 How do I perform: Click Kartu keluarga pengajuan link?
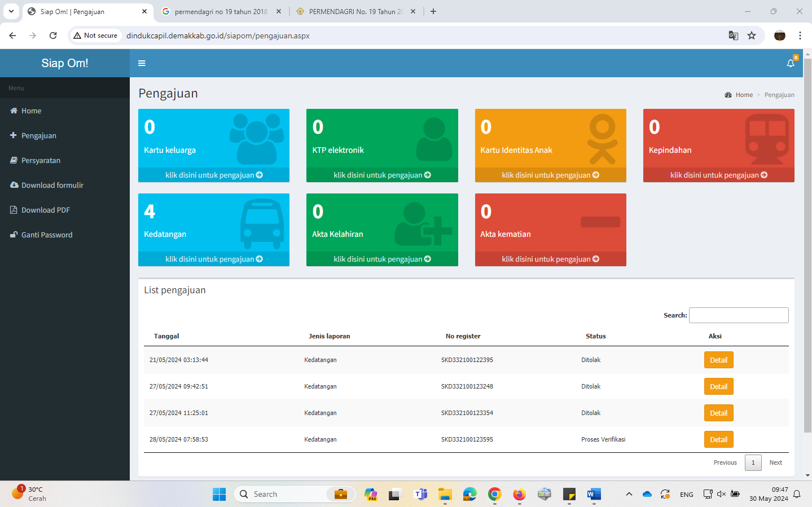coord(214,175)
